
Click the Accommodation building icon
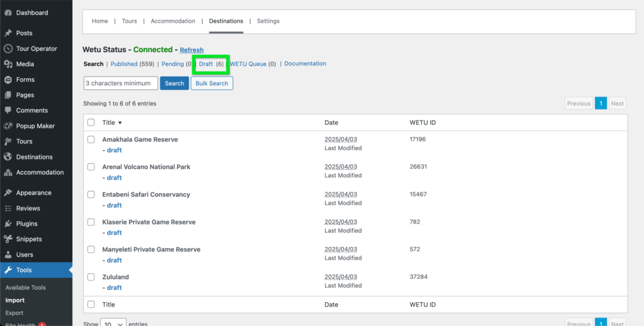[8, 172]
